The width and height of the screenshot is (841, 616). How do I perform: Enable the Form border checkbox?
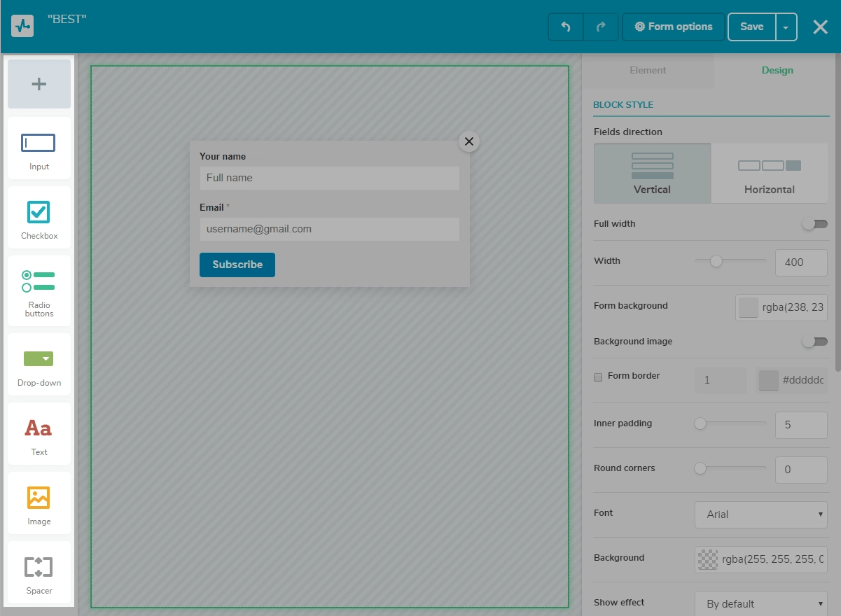598,377
